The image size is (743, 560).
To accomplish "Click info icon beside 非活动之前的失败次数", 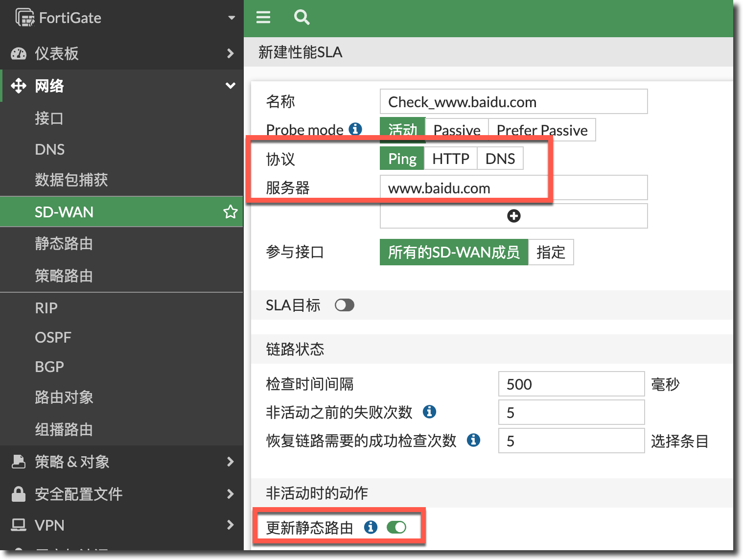I will (429, 412).
